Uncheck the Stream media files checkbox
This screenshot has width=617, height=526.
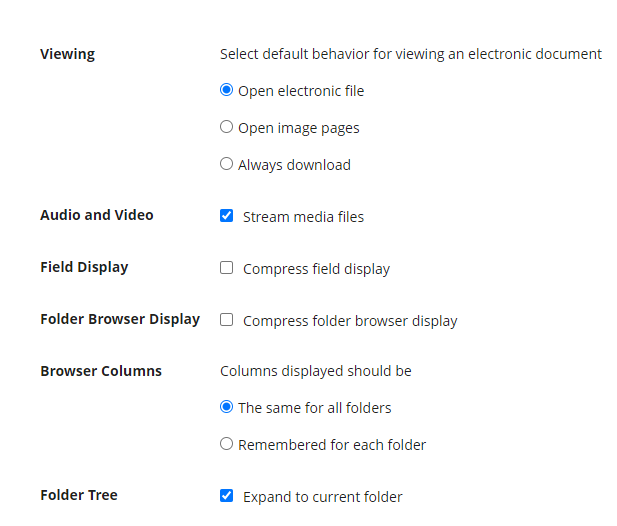(226, 216)
